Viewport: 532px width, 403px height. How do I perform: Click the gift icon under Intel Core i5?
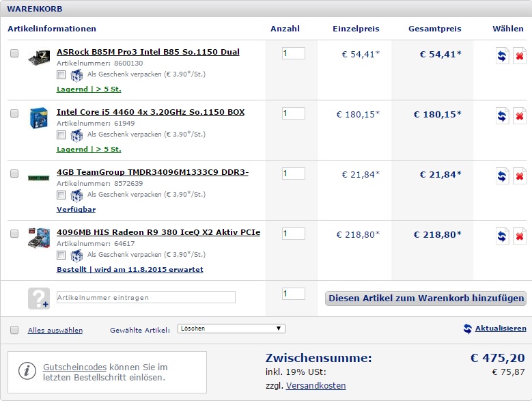point(76,135)
